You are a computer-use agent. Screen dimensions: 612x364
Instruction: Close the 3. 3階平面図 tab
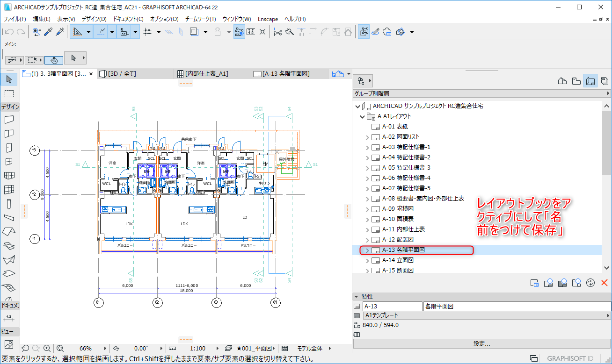(91, 74)
